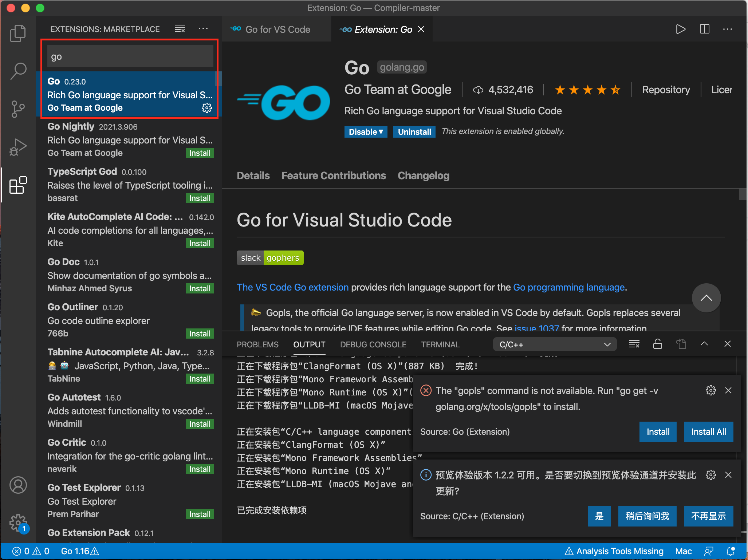The width and height of the screenshot is (748, 560).
Task: Open the Go programming language link
Action: [x=569, y=287]
